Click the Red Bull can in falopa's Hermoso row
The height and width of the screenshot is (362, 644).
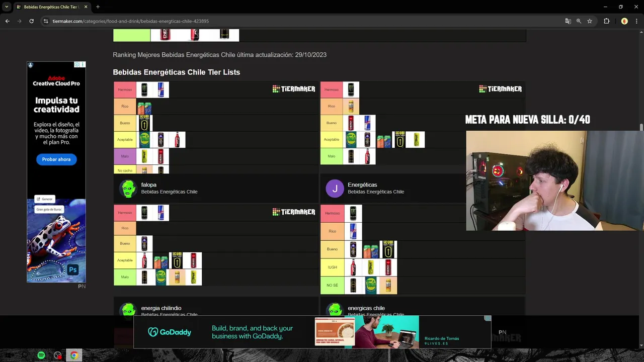(161, 89)
